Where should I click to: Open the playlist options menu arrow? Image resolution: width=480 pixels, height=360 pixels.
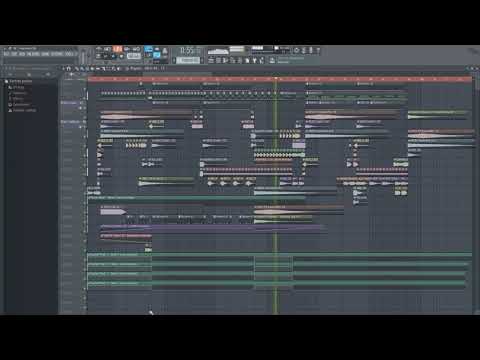[x=63, y=68]
